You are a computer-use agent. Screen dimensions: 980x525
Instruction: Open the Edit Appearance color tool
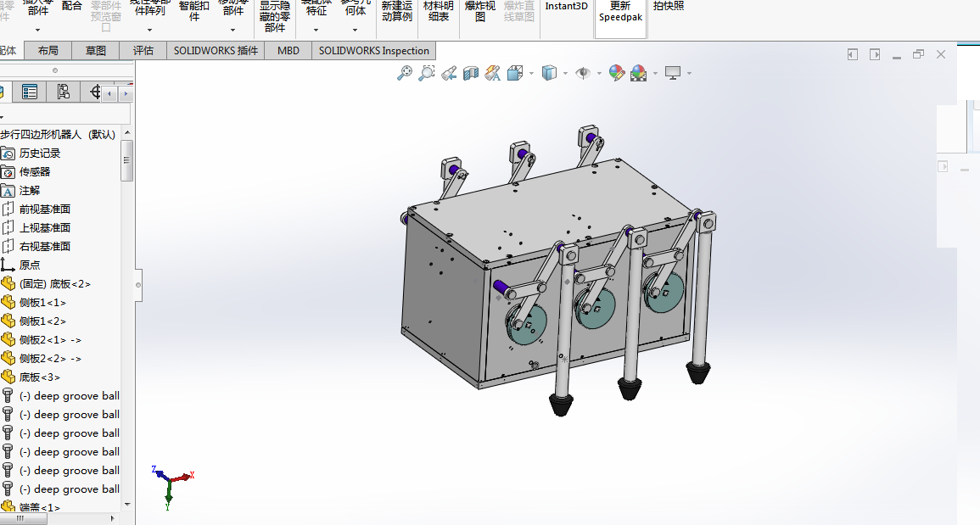pos(617,73)
